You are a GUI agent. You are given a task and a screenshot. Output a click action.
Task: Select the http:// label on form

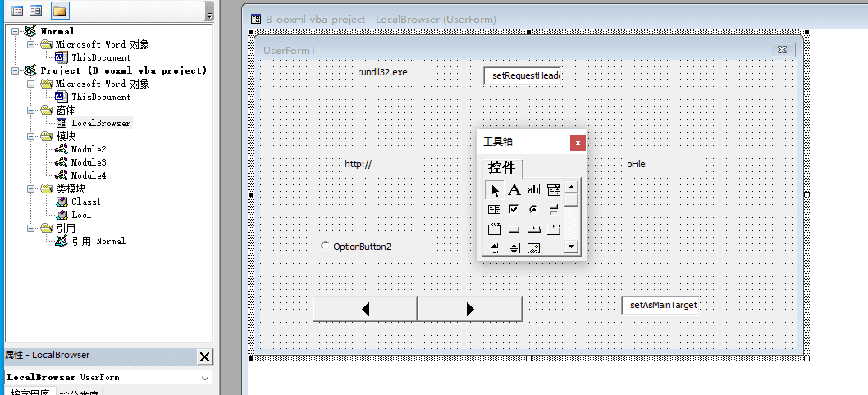point(359,164)
